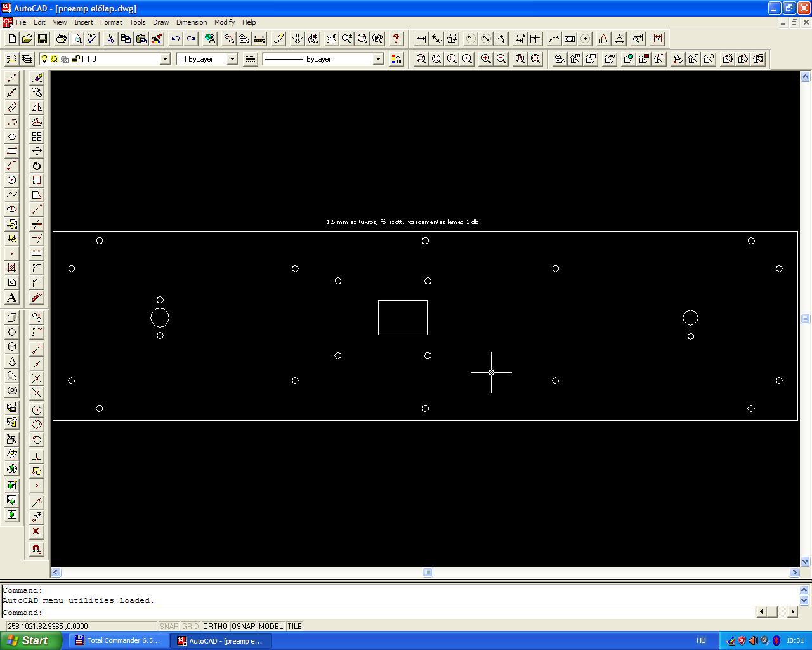Click the Zoom Out icon

(x=501, y=59)
